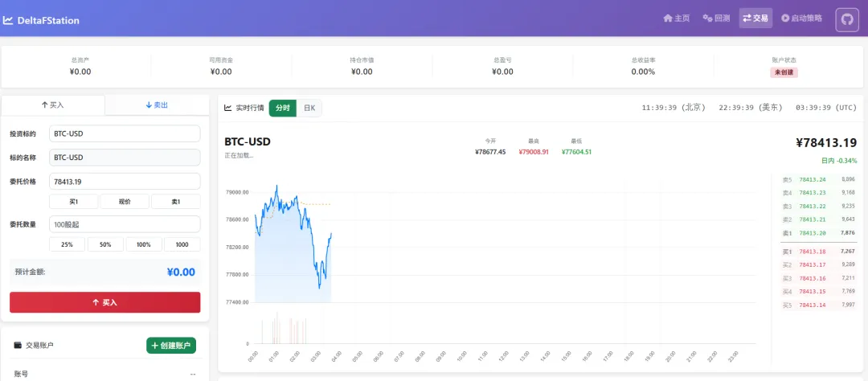Viewport: 868px width, 381px height.
Task: Click the swap arrows icon beside 交易
Action: (x=747, y=18)
